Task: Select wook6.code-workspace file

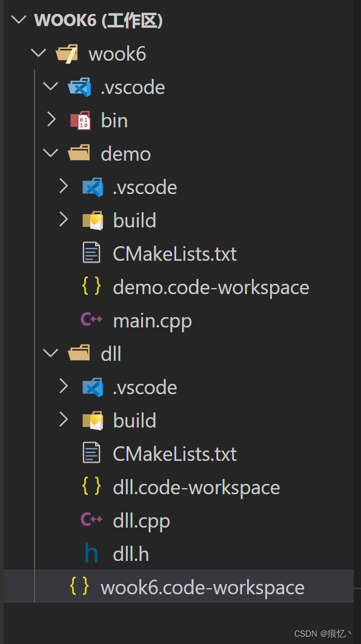Action: pyautogui.click(x=179, y=586)
